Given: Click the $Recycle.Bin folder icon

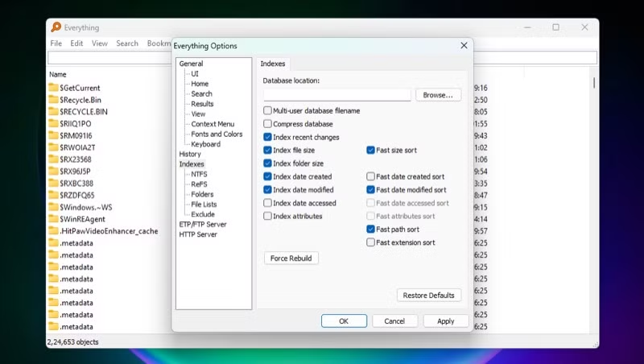Looking at the screenshot, I should (53, 99).
